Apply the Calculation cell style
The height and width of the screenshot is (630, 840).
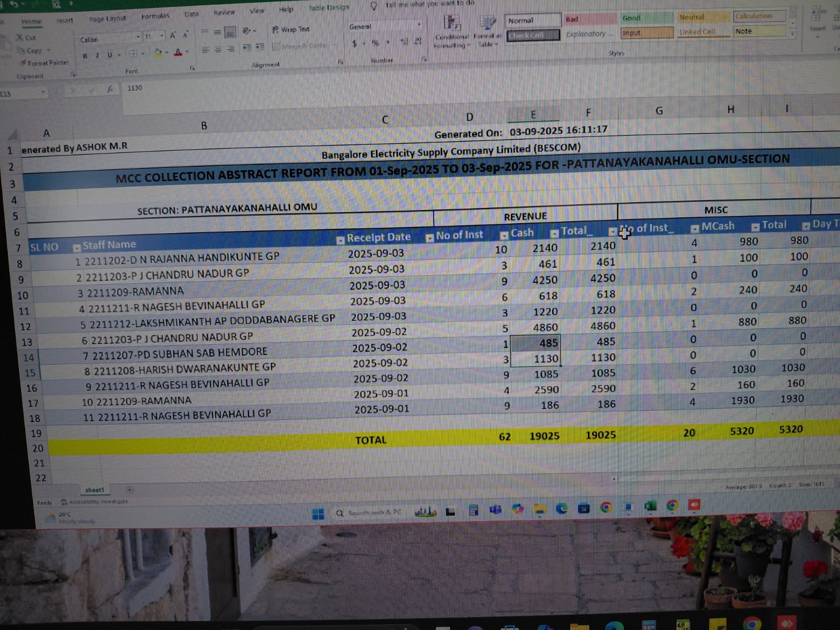click(759, 16)
